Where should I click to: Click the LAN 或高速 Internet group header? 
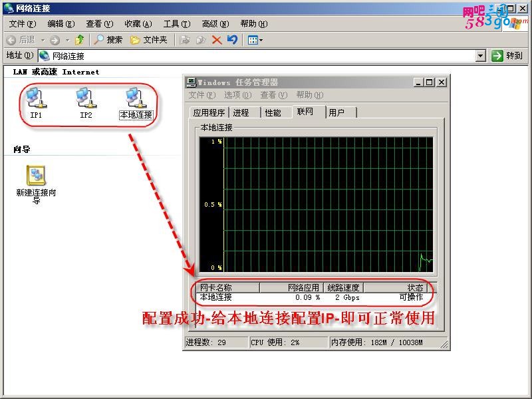(x=56, y=72)
